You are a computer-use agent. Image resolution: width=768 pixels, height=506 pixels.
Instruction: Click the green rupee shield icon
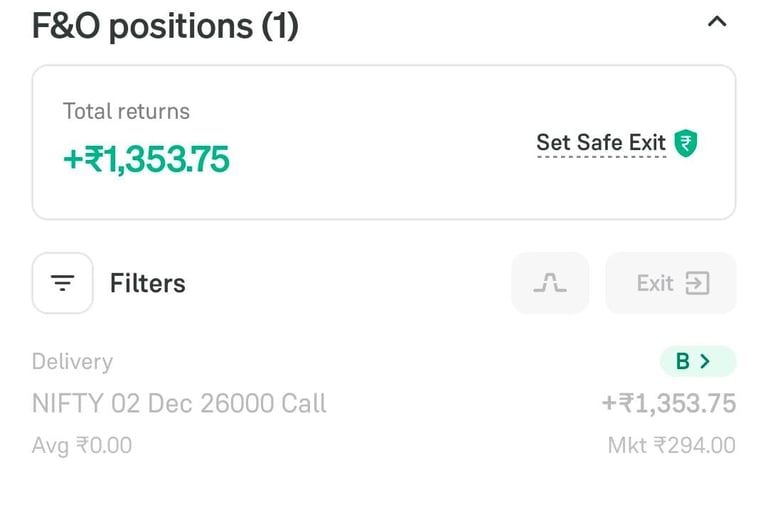pos(686,143)
